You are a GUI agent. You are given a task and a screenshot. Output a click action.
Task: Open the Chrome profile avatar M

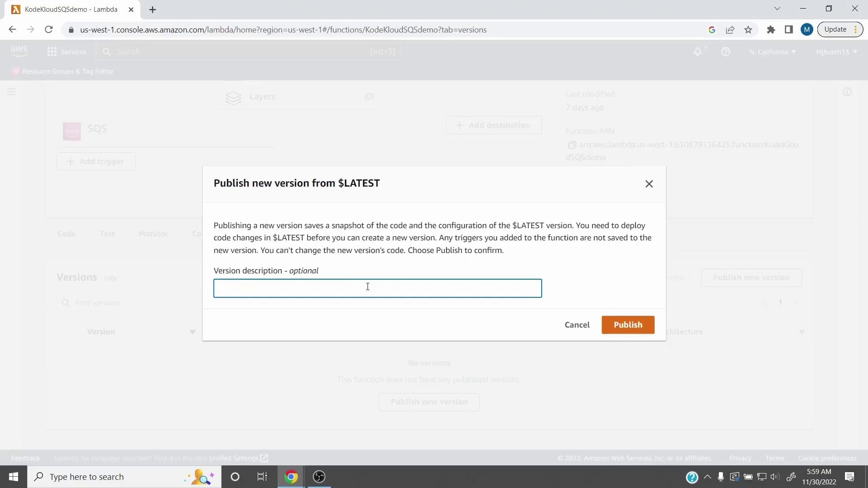coord(807,30)
